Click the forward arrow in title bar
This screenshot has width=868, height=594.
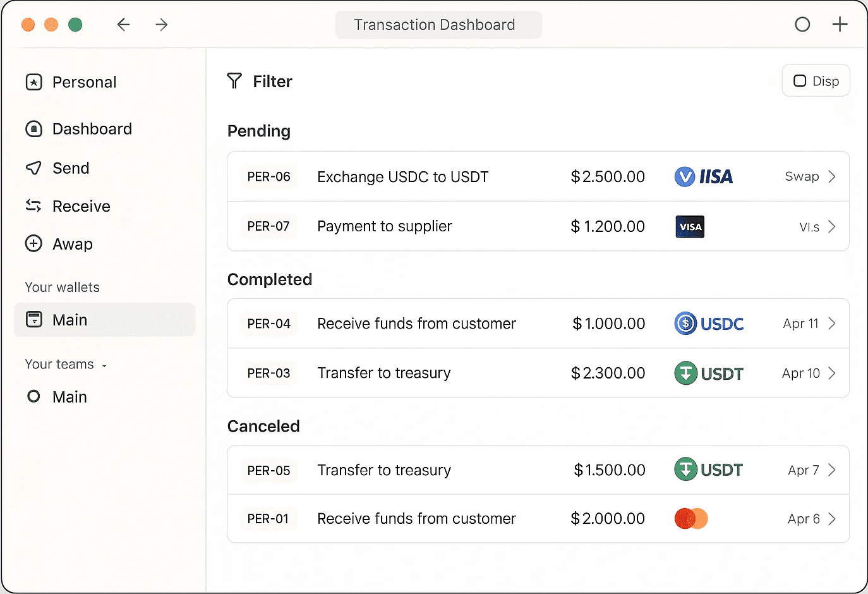(162, 25)
